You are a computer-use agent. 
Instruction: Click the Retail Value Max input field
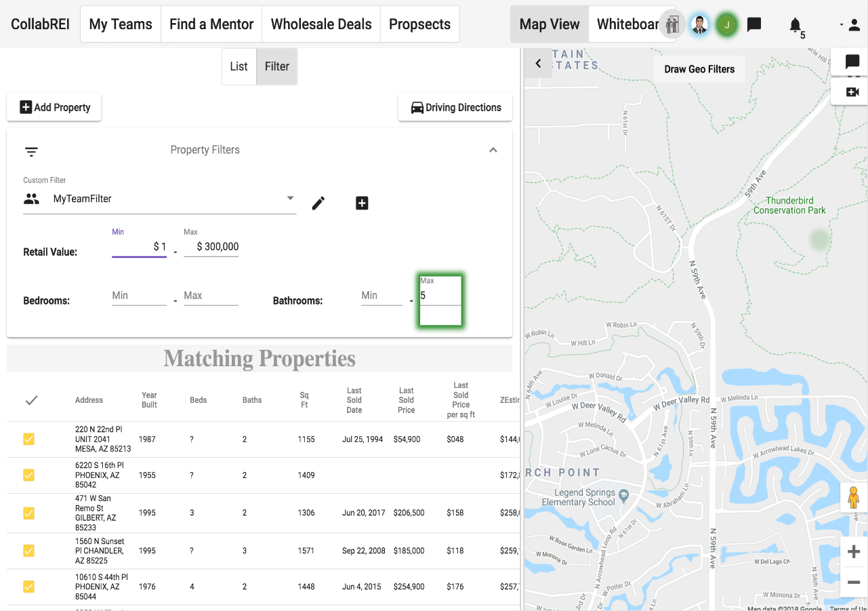(211, 247)
